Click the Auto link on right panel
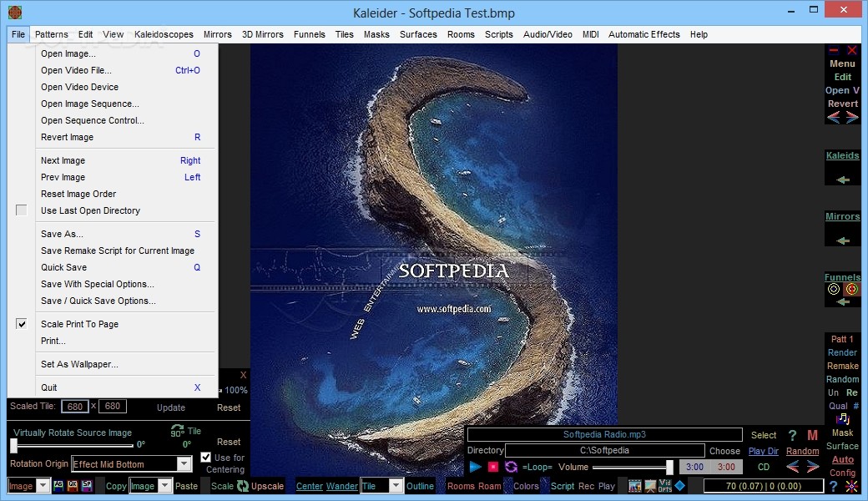Image resolution: width=868 pixels, height=501 pixels. coord(842,459)
